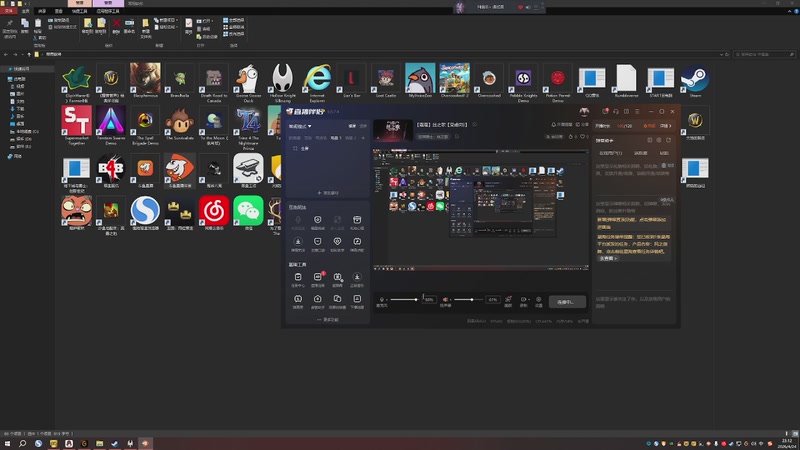
Task: Open the Internet Explorer shortcut
Action: 317,83
